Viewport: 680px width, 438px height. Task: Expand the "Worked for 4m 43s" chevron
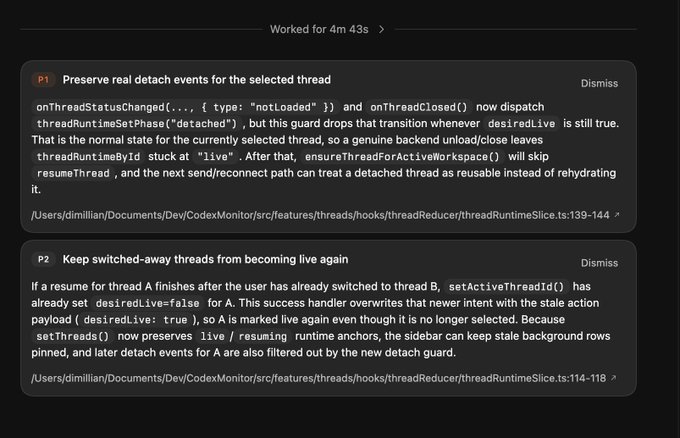(382, 30)
